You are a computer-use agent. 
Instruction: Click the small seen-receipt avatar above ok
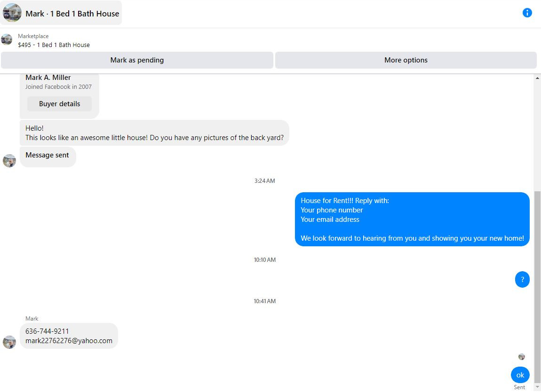522,357
